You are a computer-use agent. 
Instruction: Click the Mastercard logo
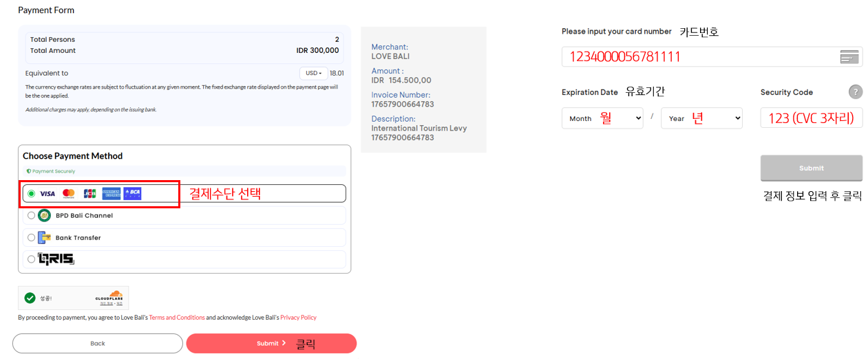(69, 194)
